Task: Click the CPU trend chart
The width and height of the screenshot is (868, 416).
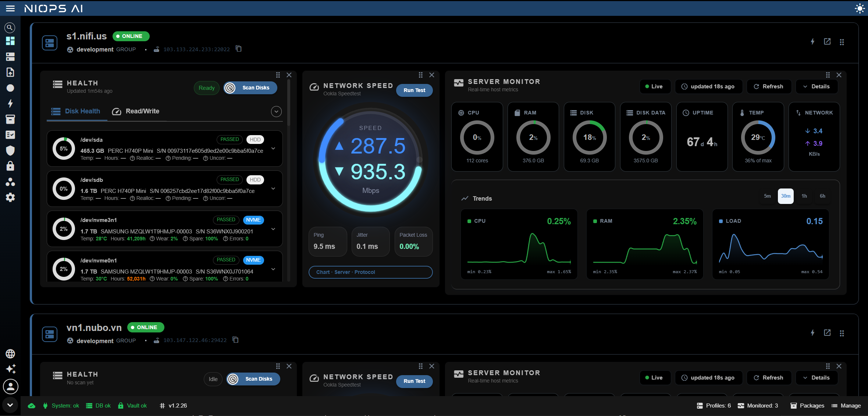Action: point(519,244)
